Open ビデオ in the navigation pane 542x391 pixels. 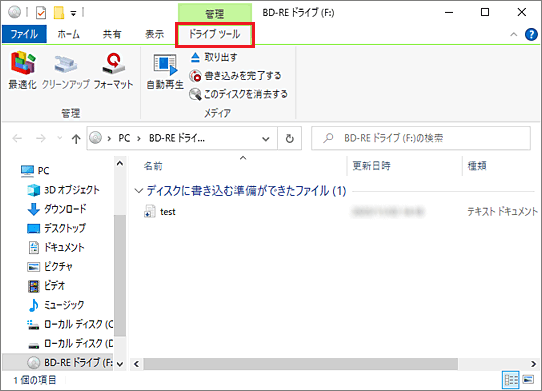(46, 286)
